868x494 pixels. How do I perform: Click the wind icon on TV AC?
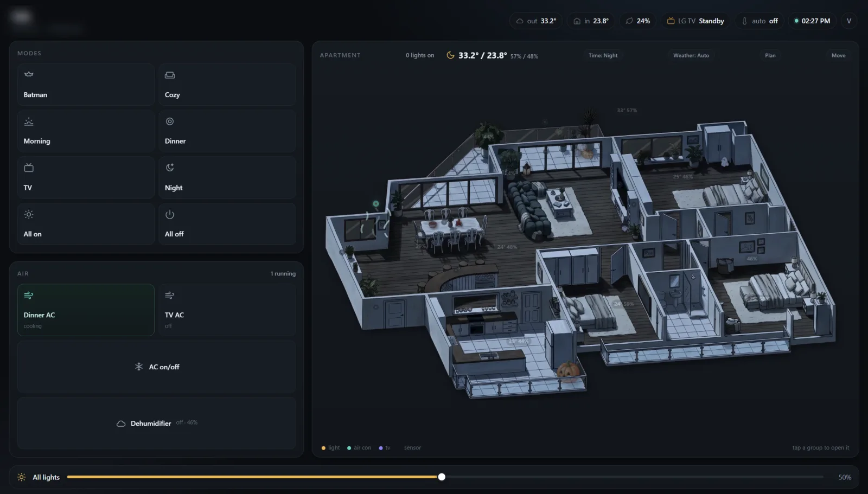coord(170,295)
